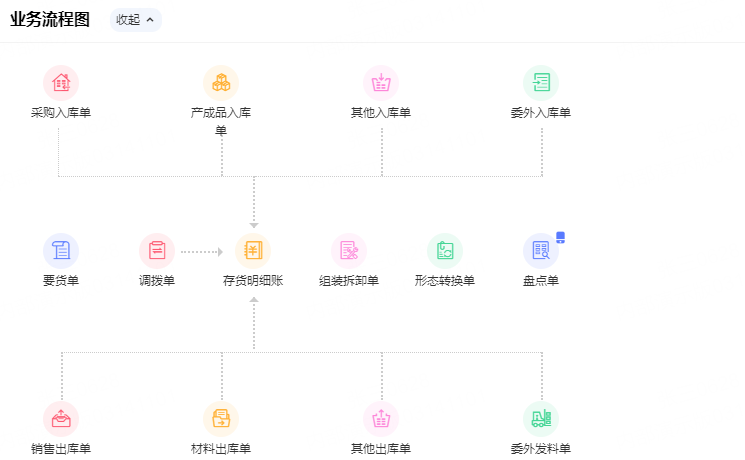The height and width of the screenshot is (460, 745).
Task: Click the 产成品入库单 label
Action: pyautogui.click(x=221, y=121)
